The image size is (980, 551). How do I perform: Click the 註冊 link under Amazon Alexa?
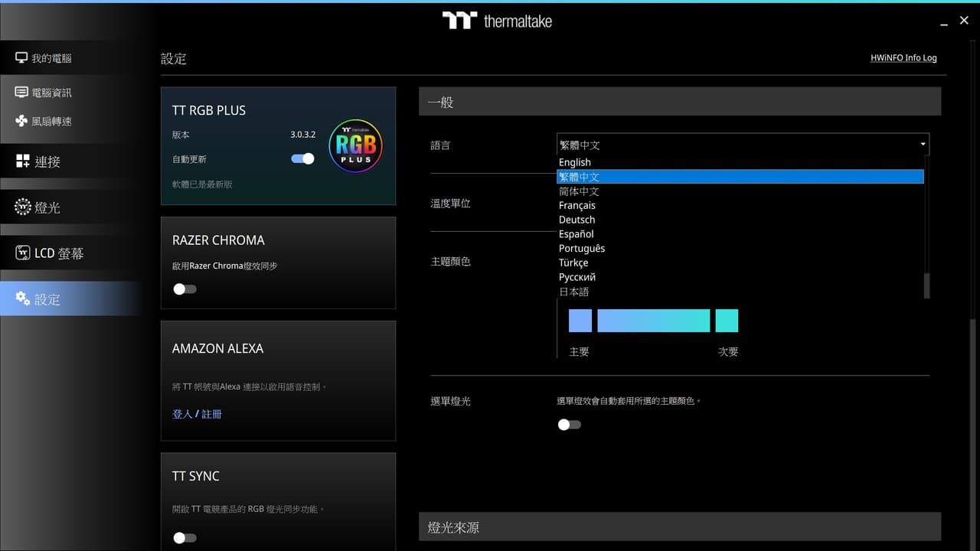click(212, 414)
